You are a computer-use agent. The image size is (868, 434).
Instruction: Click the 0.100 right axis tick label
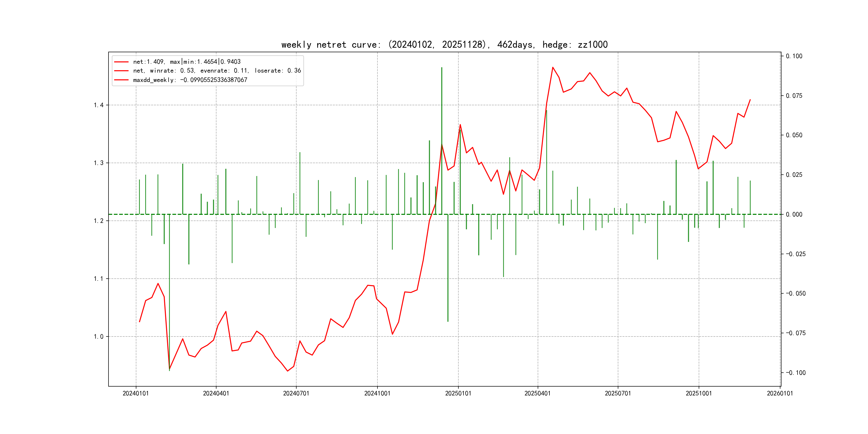794,56
